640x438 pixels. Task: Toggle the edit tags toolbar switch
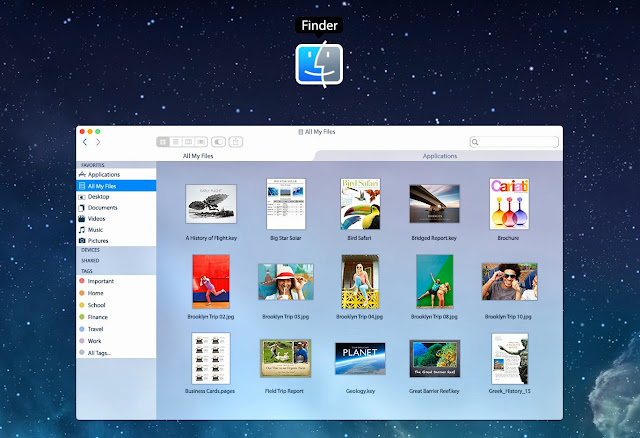click(x=218, y=142)
